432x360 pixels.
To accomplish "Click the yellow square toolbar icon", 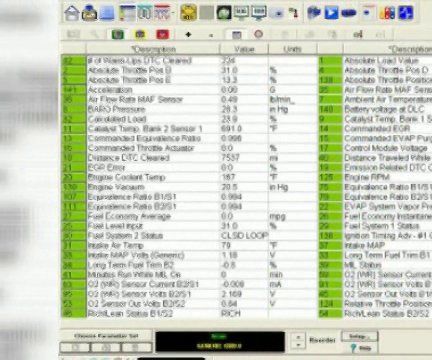I will pos(188,13).
